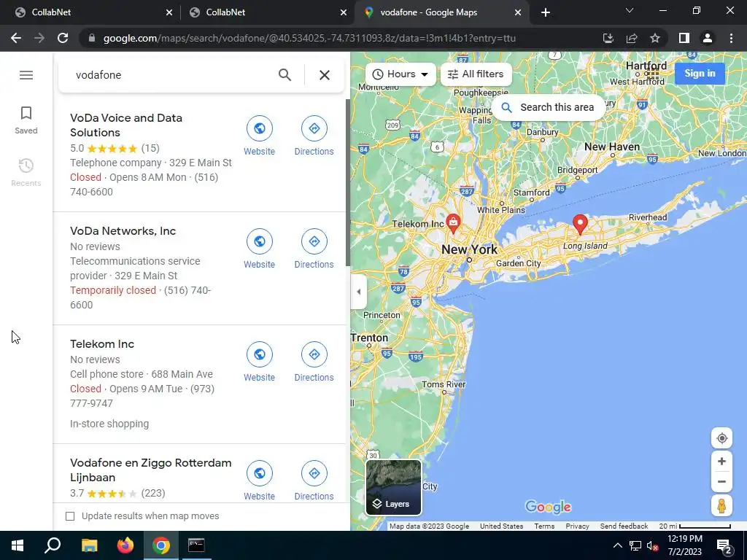747x560 pixels.
Task: Click Send feedback link
Action: 624,526
